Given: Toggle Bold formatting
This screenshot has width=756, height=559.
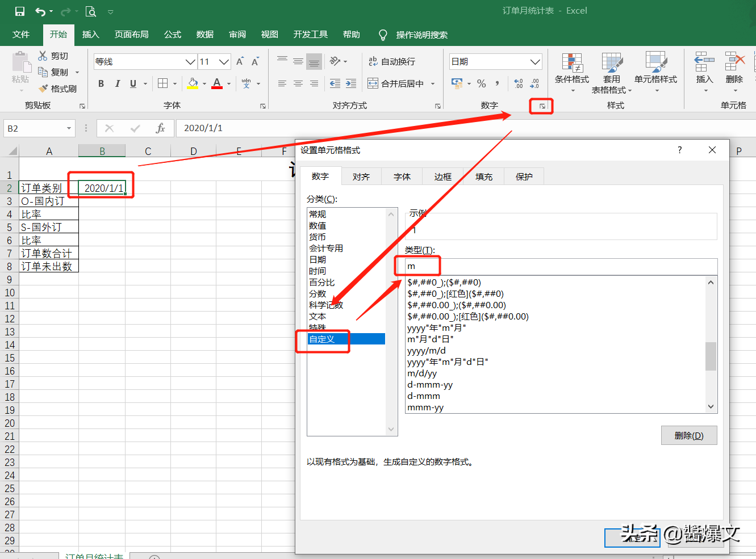Looking at the screenshot, I should click(101, 83).
